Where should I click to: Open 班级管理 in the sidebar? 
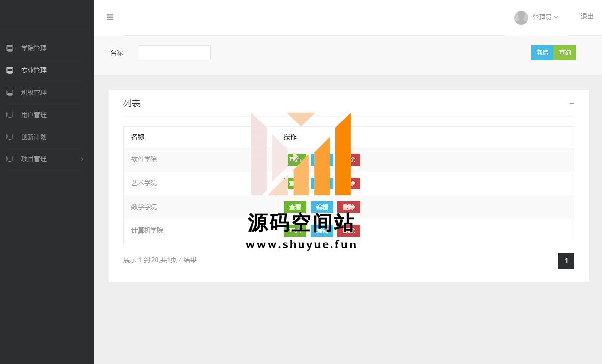(34, 92)
